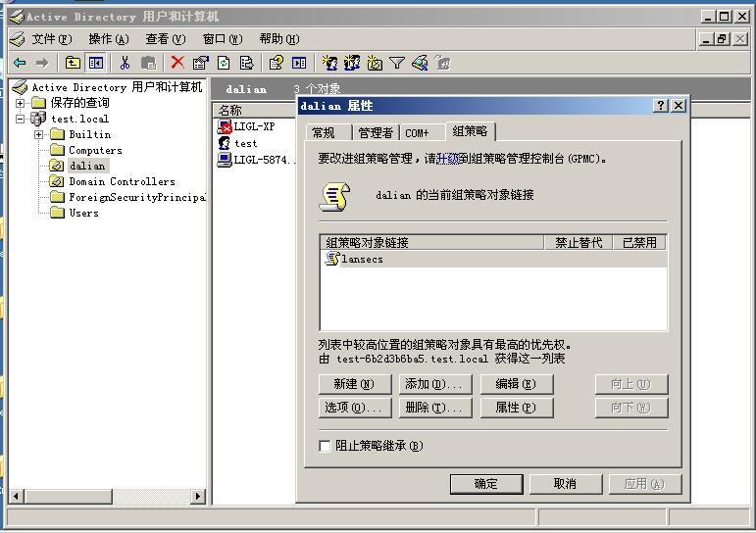Click the tree pane's right scroll arrow
The image size is (756, 533).
coord(198,496)
